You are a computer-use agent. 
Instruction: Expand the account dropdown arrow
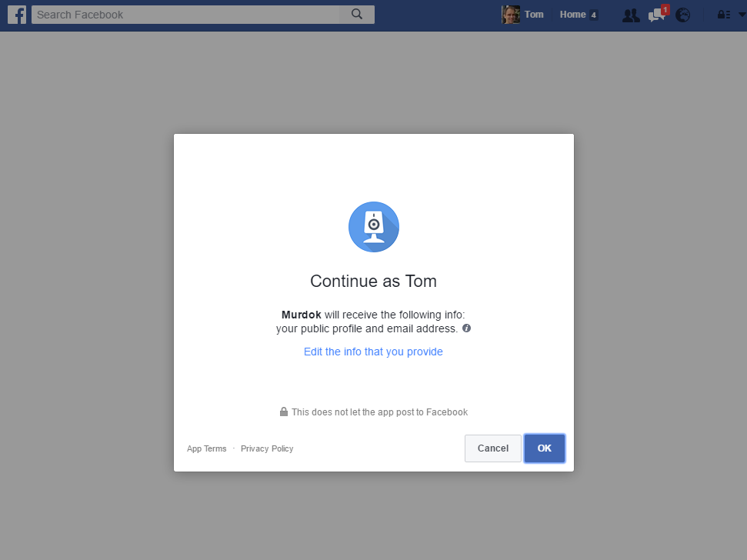click(742, 15)
